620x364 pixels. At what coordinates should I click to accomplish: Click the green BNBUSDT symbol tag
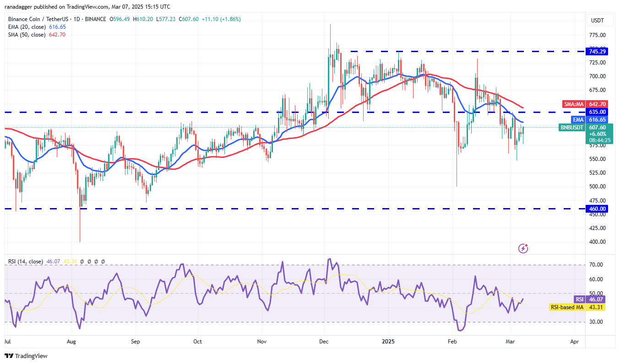(572, 128)
